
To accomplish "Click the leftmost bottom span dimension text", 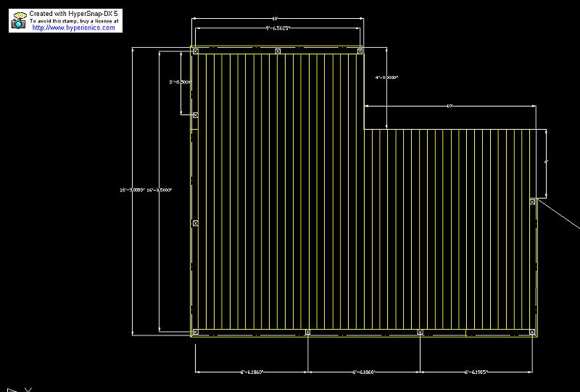I will coord(251,372).
